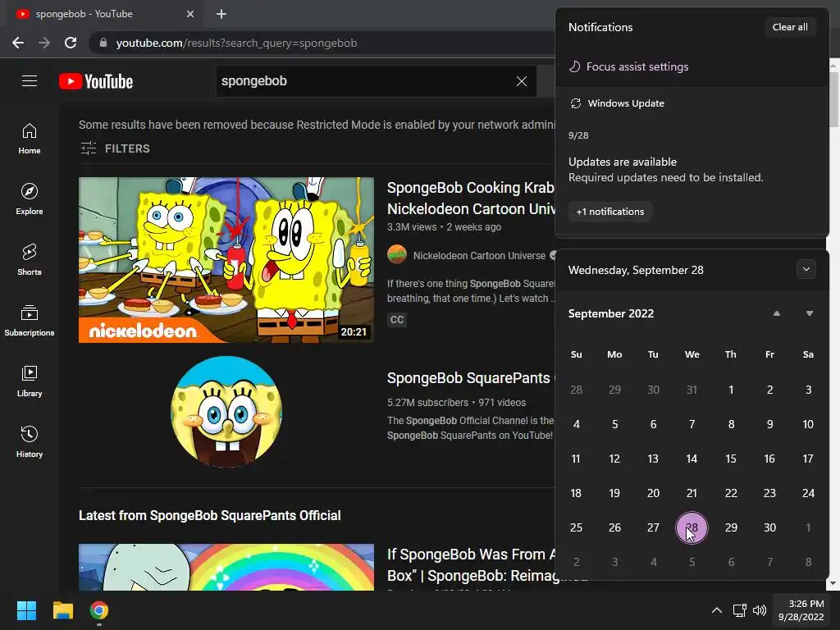
Task: Click the network icon in system tray
Action: tap(740, 610)
